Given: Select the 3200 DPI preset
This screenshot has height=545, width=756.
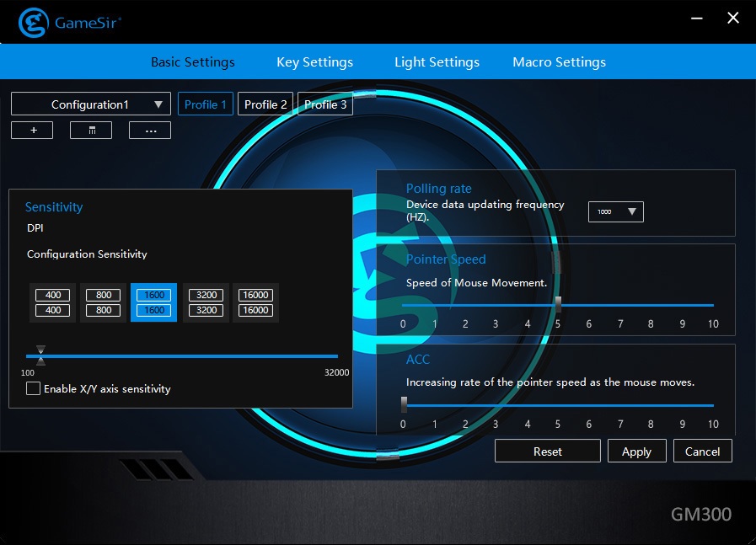Looking at the screenshot, I should (206, 302).
